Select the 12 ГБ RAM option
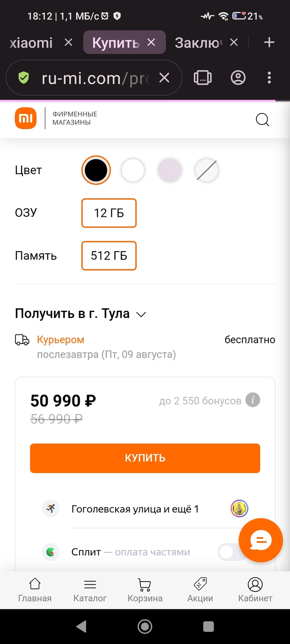The image size is (290, 644). coord(109,213)
